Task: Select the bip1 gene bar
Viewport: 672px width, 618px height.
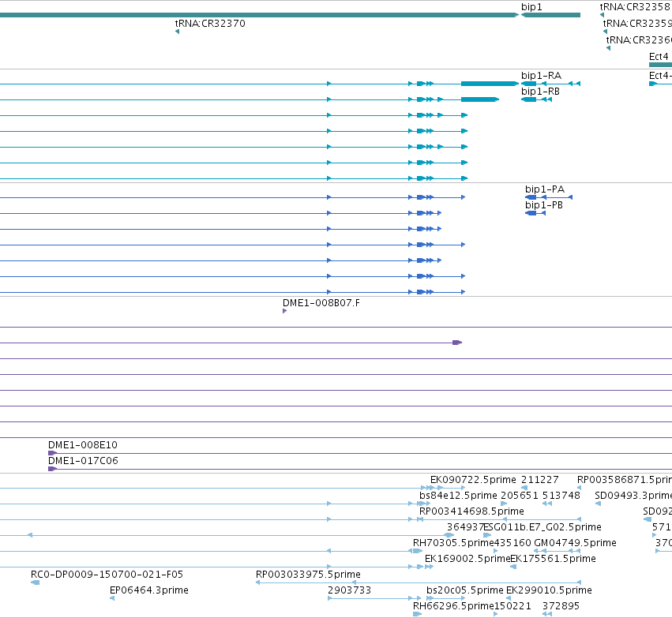Action: tap(550, 15)
